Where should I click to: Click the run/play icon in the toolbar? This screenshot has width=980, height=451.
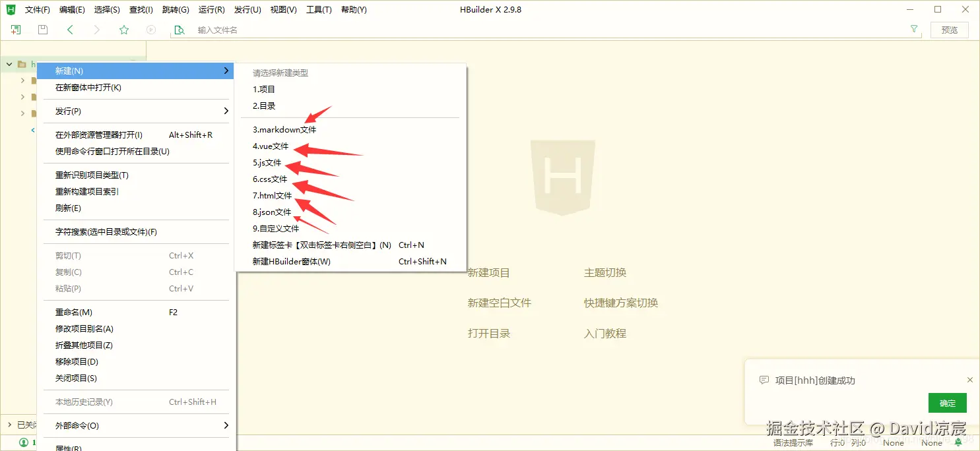(x=150, y=30)
